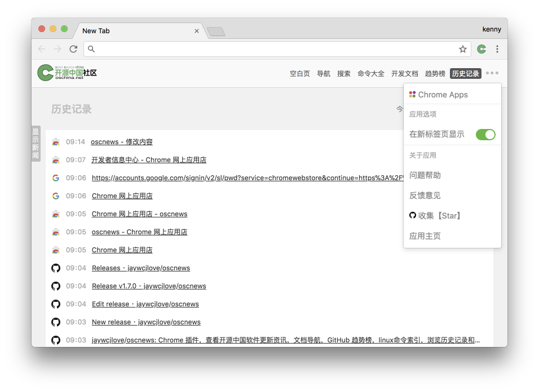This screenshot has width=539, height=392.
Task: Open 应用主页 from the dropdown
Action: 452,236
